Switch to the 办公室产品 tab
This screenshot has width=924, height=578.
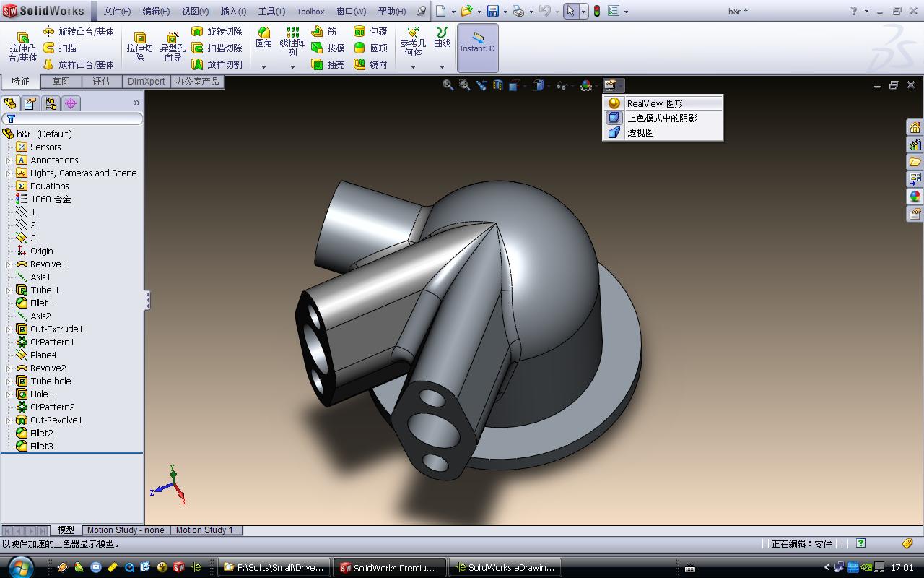197,82
